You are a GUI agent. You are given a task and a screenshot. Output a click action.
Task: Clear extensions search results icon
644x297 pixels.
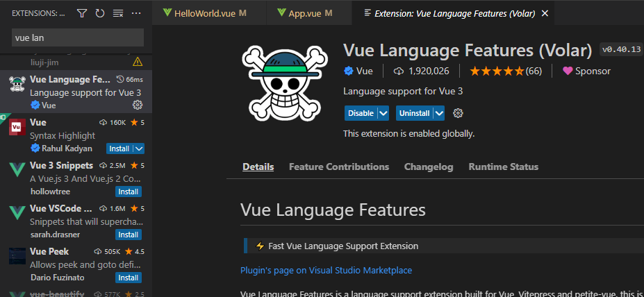point(118,14)
